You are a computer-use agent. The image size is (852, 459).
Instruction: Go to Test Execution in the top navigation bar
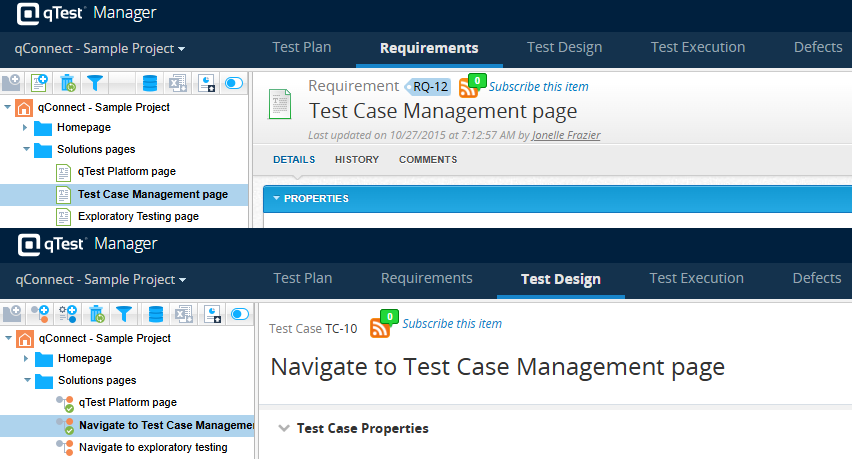(697, 47)
